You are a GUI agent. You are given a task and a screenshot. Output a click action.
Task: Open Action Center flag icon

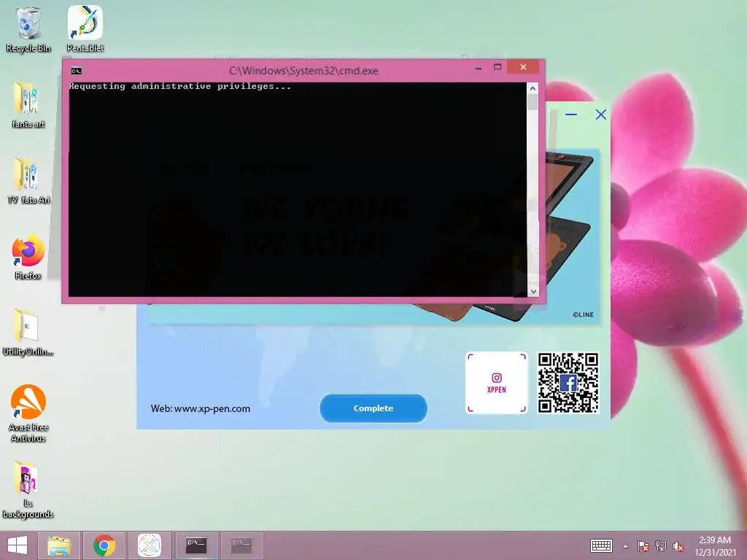click(x=643, y=546)
